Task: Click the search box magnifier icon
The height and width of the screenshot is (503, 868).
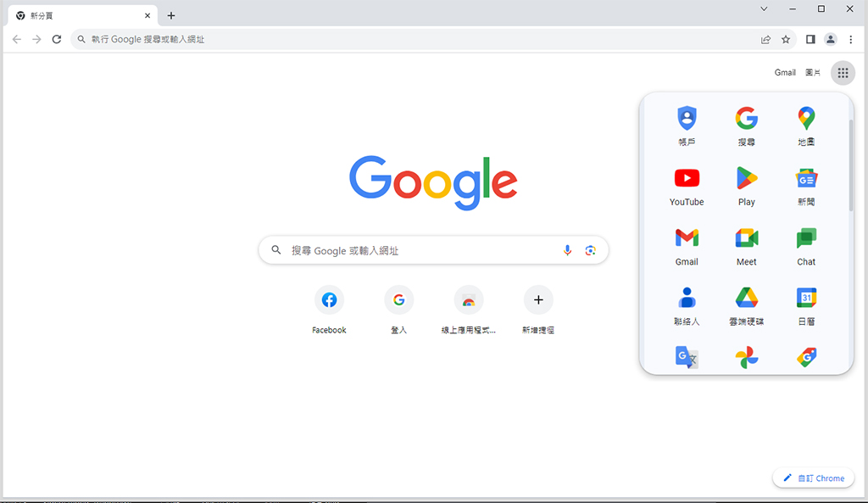Action: (275, 250)
